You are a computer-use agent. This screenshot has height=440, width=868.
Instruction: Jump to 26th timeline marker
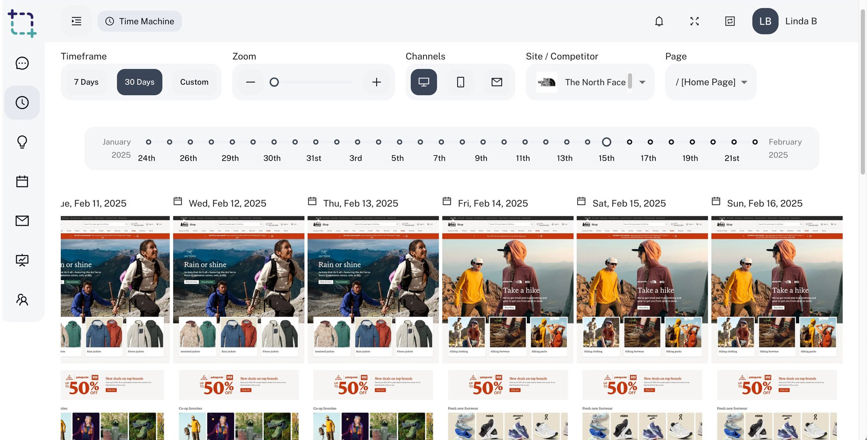(190, 142)
